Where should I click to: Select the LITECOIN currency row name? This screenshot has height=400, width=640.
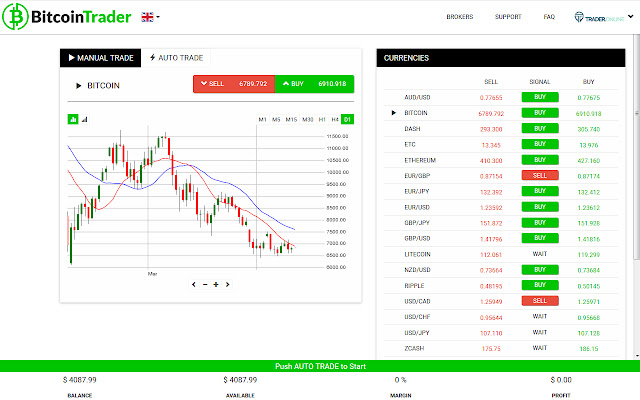(417, 254)
